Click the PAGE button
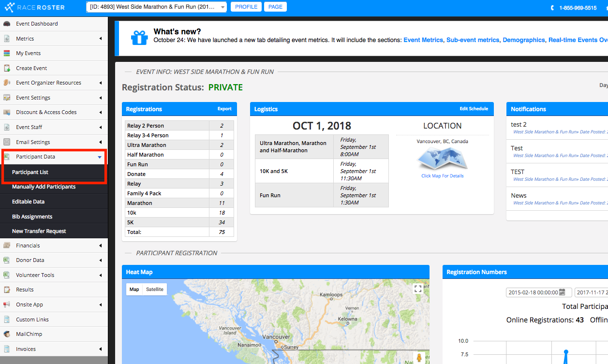 coord(276,7)
